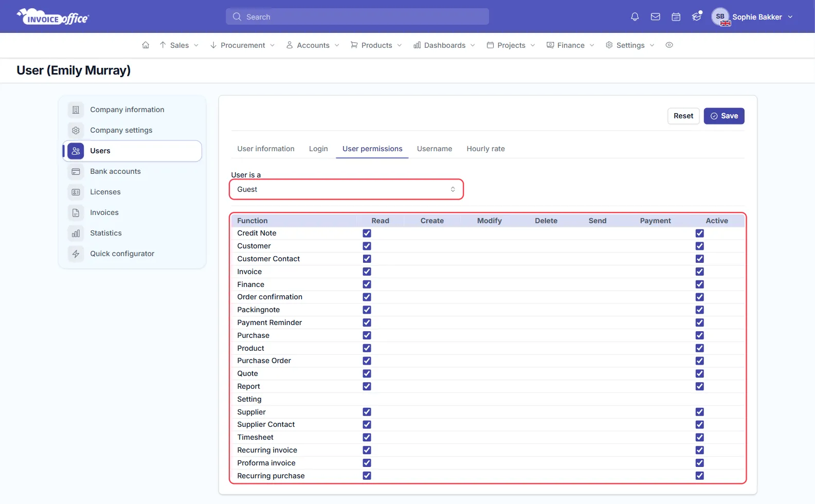
Task: Open the Sophie Bakker account menu
Action: tap(753, 17)
